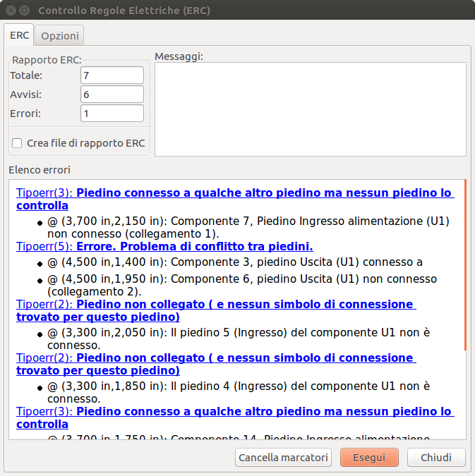Run the check with the Esegui button

369,458
